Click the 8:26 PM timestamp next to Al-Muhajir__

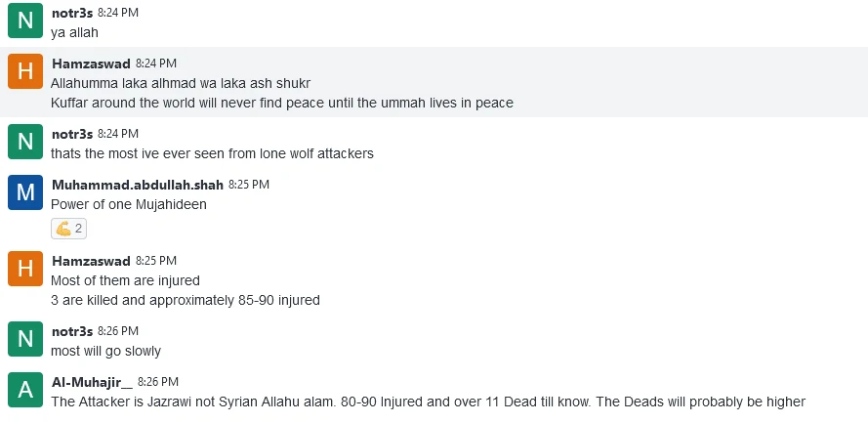[x=158, y=381]
